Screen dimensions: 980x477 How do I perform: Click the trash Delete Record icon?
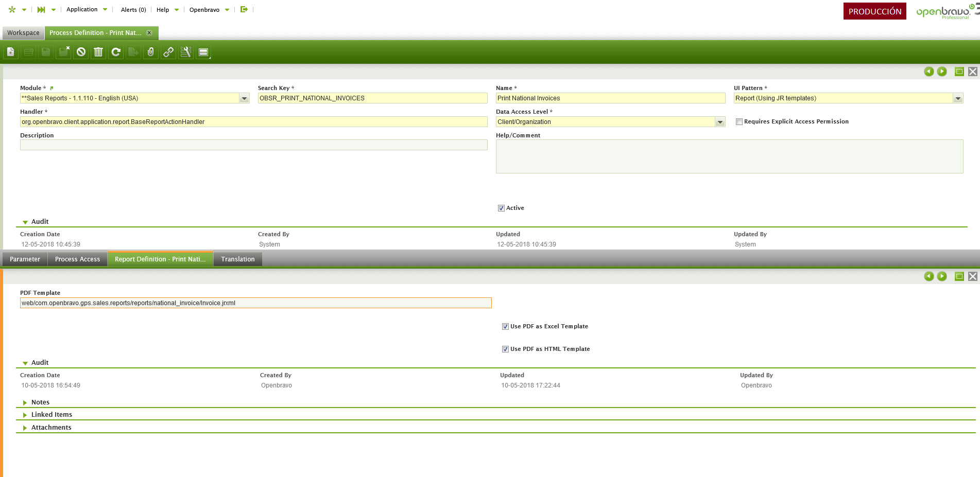[98, 52]
